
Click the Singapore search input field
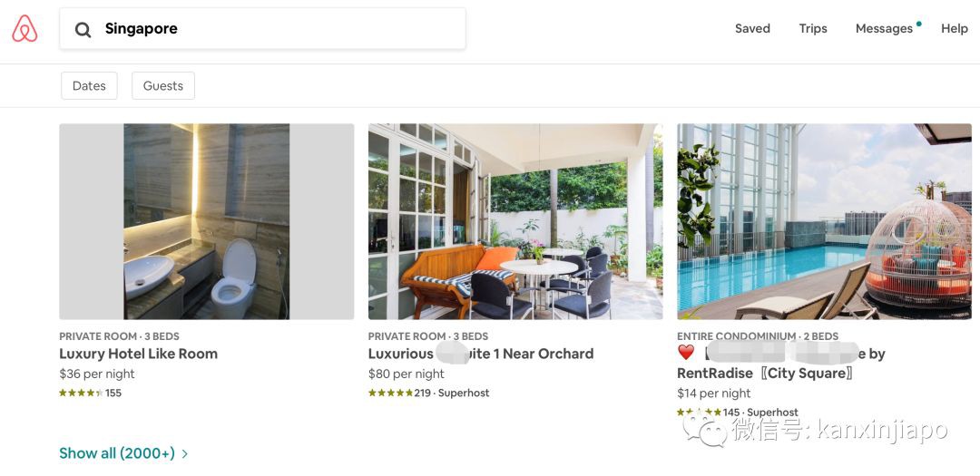coord(262,29)
